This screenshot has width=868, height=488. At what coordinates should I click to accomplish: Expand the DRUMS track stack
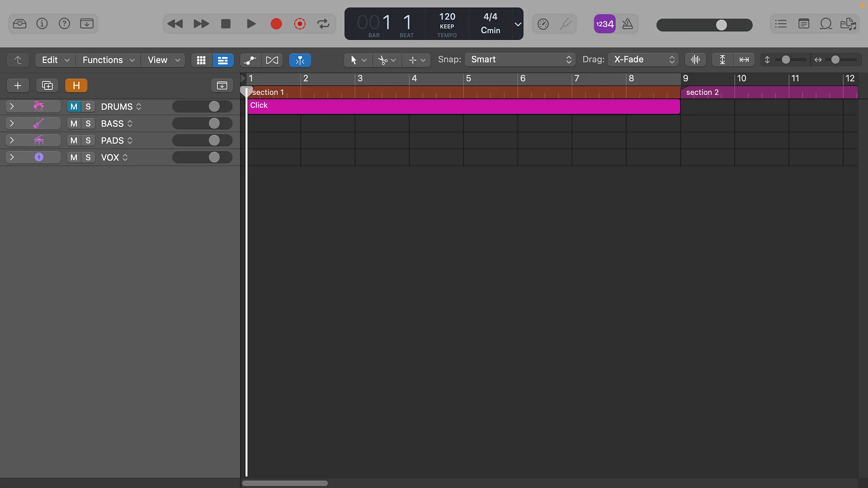pyautogui.click(x=12, y=107)
